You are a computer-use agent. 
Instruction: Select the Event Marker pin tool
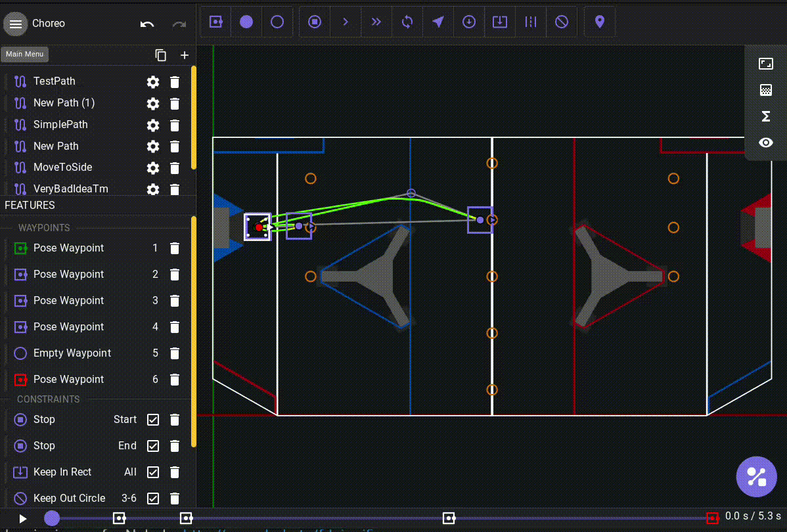click(x=599, y=22)
